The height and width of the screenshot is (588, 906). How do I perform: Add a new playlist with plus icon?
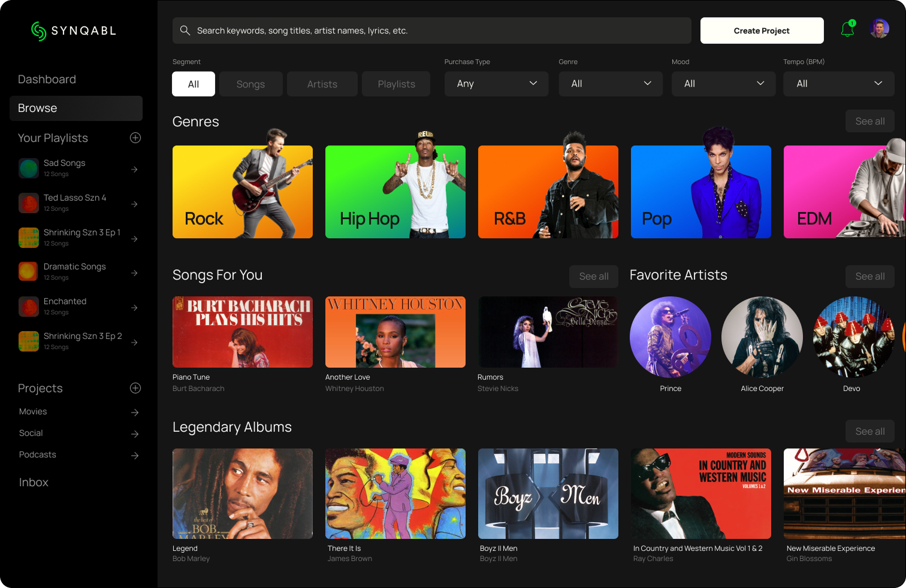(135, 138)
